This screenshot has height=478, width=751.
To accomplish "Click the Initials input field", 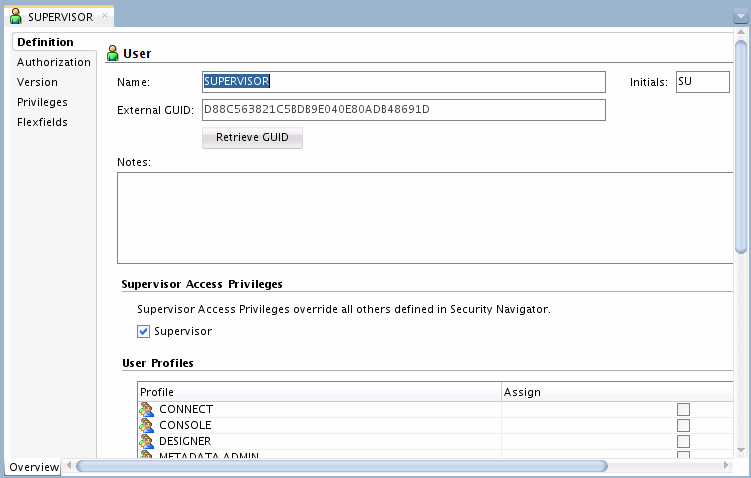I will (703, 82).
